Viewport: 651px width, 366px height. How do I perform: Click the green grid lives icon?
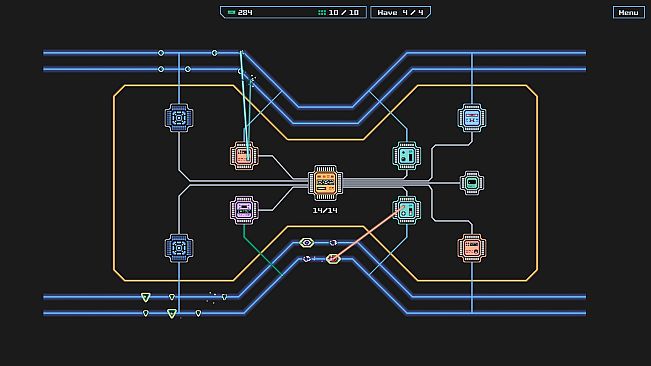(322, 12)
